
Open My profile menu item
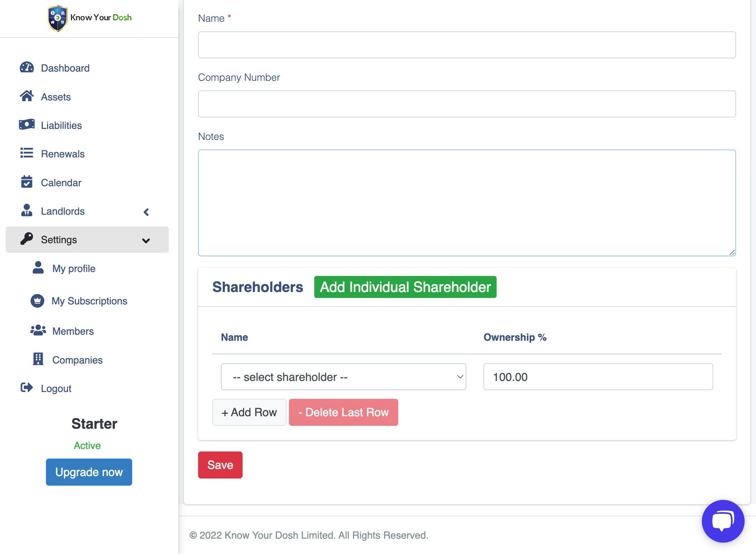click(74, 268)
